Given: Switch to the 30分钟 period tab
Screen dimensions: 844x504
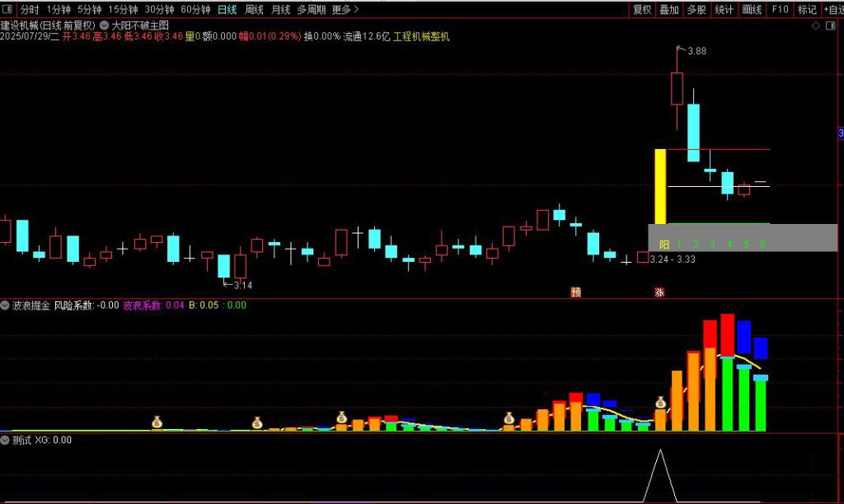Looking at the screenshot, I should [x=159, y=10].
